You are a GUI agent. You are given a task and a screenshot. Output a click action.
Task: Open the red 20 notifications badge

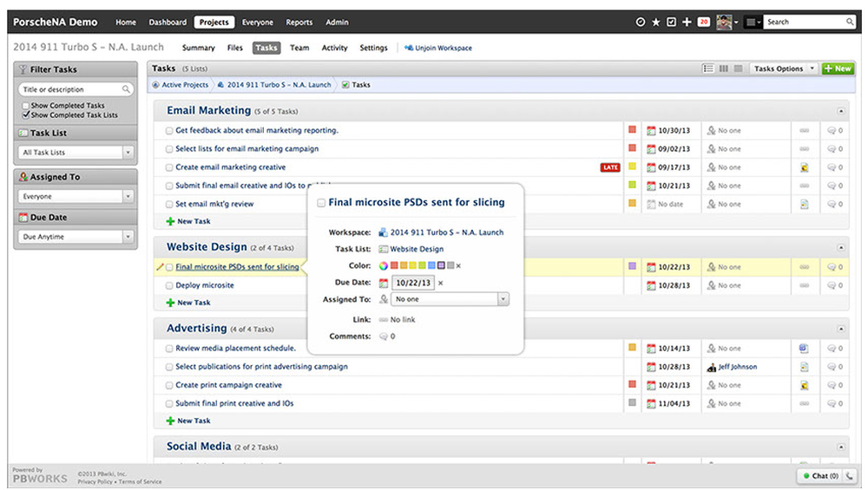coord(703,23)
